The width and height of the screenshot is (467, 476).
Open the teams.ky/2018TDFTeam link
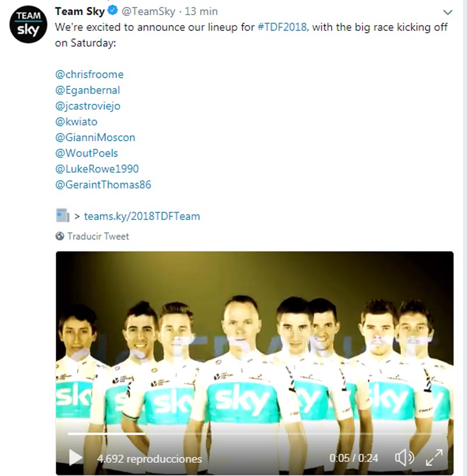tap(142, 216)
